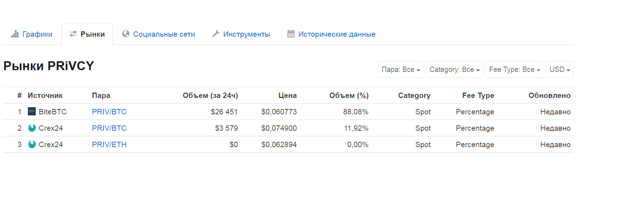Click the bar chart icon beside Графики
Screen dimensions: 644x203
[15, 34]
